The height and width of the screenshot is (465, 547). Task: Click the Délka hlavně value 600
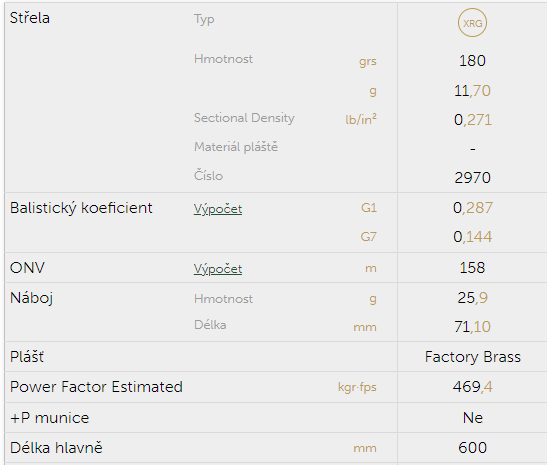tap(472, 448)
